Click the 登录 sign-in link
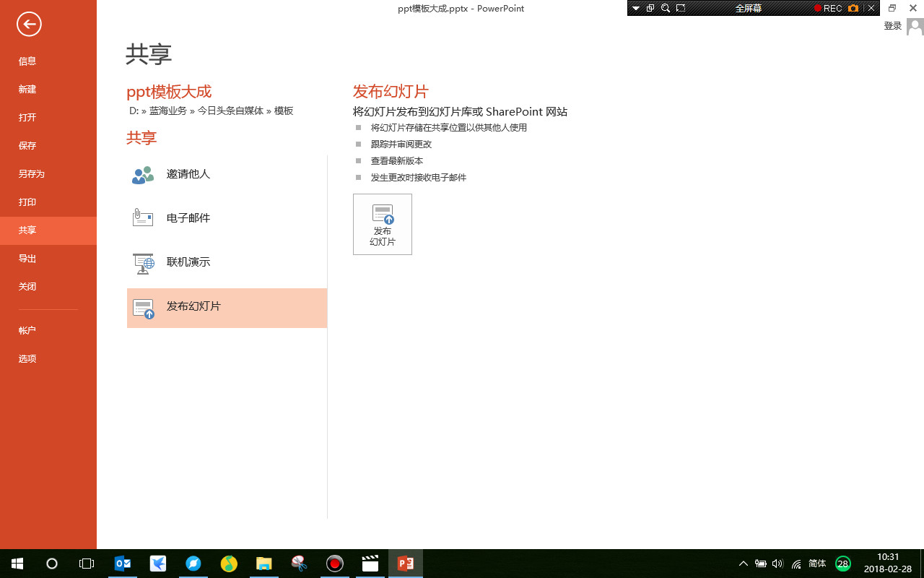The height and width of the screenshot is (578, 924). click(892, 25)
